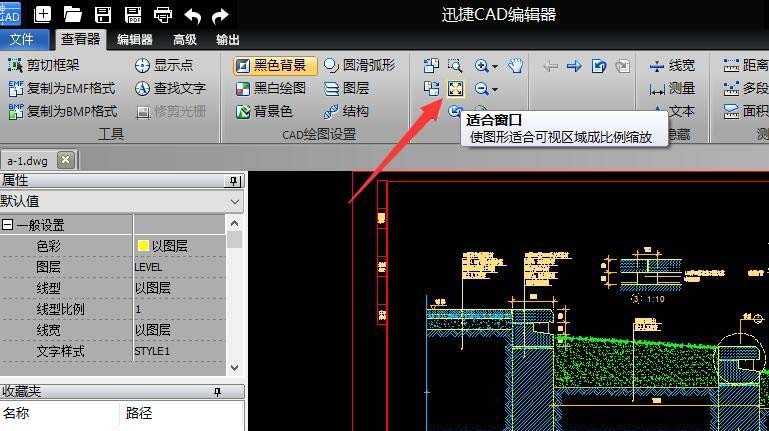Click the zoom in magnifier icon
The height and width of the screenshot is (431, 769).
tap(482, 65)
